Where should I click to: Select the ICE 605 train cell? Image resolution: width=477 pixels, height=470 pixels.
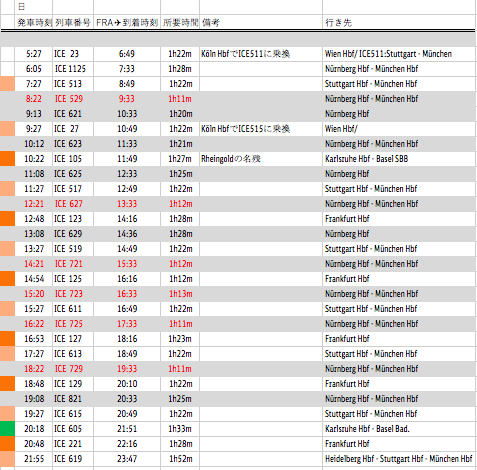point(73,429)
